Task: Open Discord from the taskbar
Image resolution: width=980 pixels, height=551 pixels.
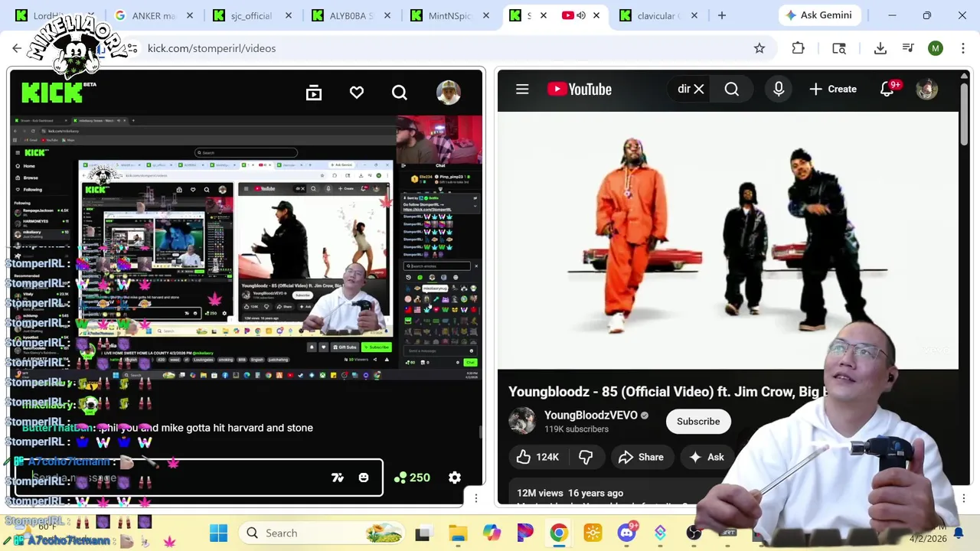Action: (627, 533)
